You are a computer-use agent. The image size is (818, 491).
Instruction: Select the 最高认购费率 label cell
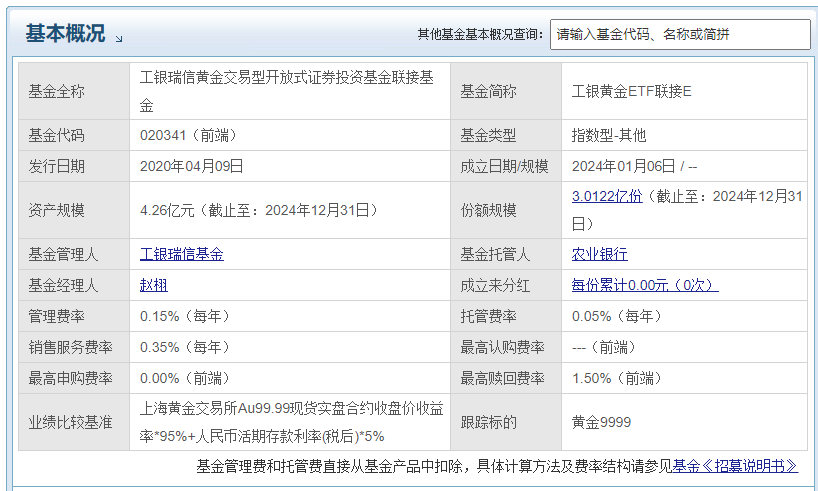tap(506, 347)
